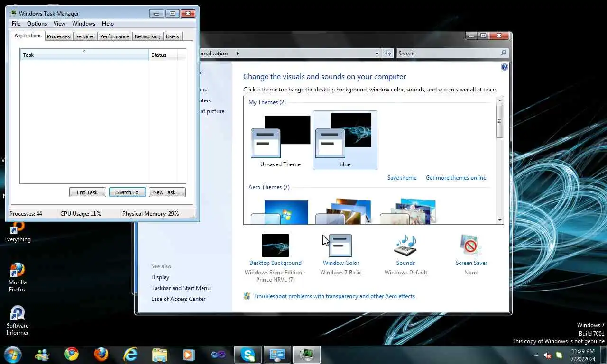607x364 pixels.
Task: Select the blue theme thumbnail
Action: [x=345, y=141]
